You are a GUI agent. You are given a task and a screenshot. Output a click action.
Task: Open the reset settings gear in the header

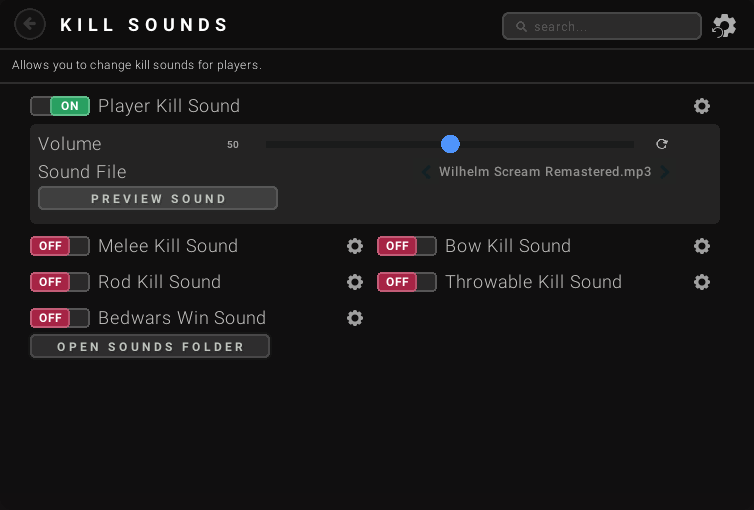click(x=724, y=25)
